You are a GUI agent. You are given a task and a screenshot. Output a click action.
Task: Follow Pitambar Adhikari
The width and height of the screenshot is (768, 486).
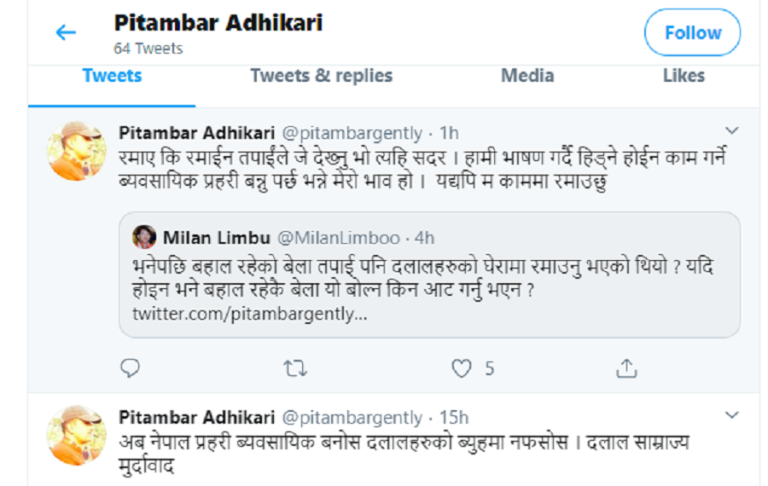[692, 33]
